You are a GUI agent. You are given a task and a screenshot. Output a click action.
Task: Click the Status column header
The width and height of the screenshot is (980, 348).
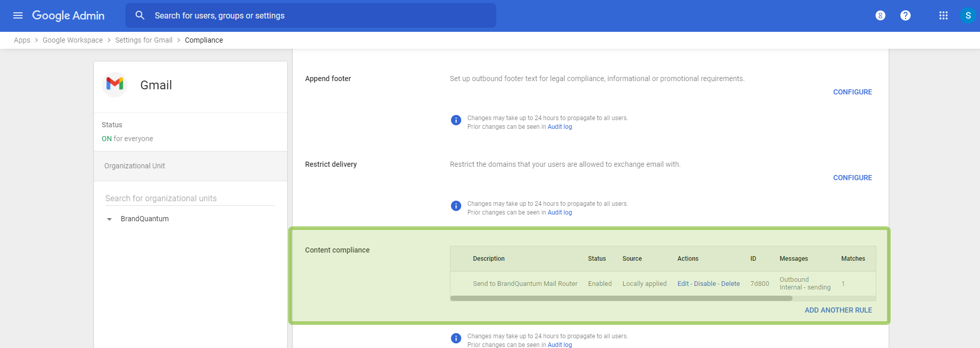597,259
